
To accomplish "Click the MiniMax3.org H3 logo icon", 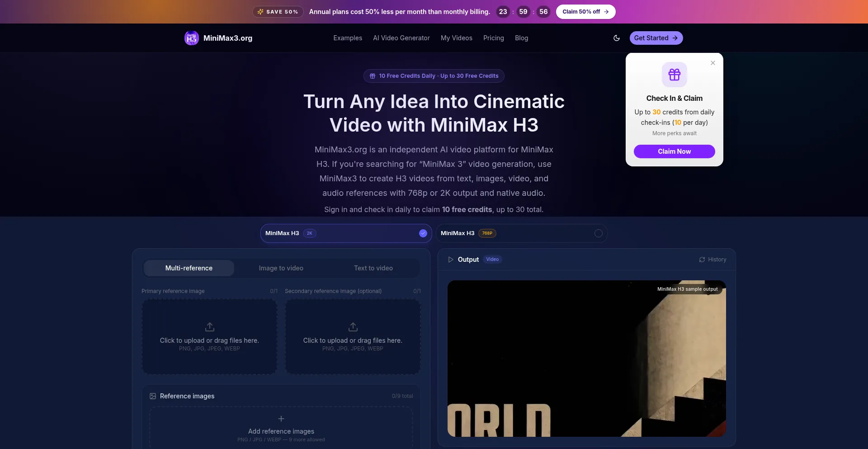I will [192, 38].
